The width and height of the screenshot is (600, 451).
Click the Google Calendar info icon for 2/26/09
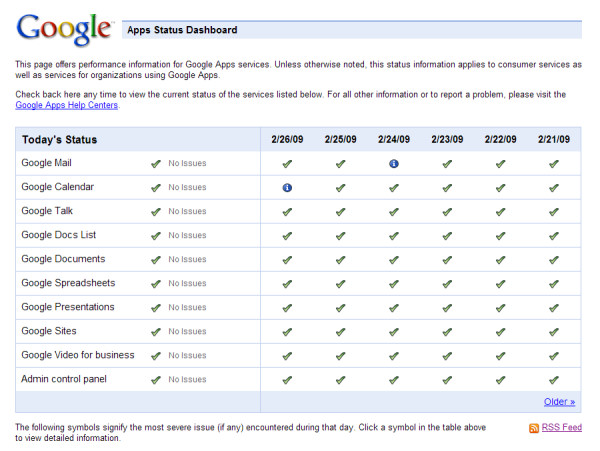[287, 188]
